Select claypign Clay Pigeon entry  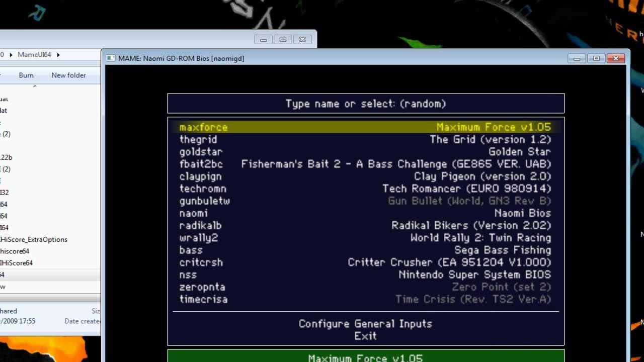tap(365, 176)
